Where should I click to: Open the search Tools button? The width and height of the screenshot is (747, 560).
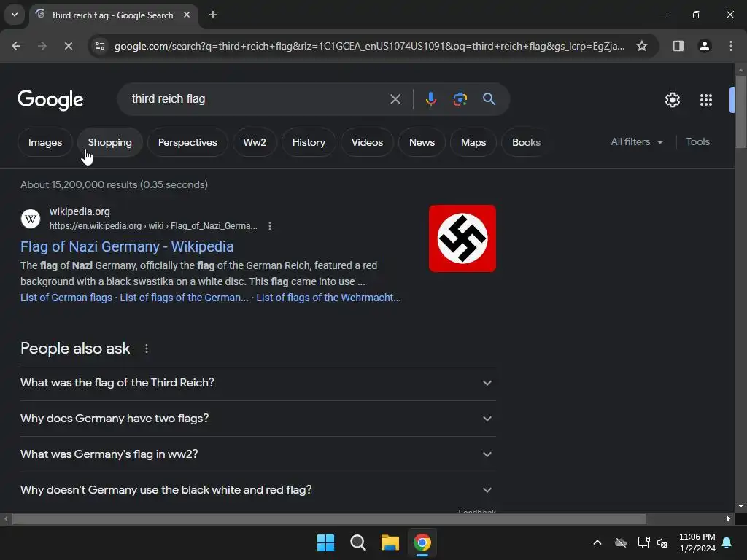click(x=697, y=142)
